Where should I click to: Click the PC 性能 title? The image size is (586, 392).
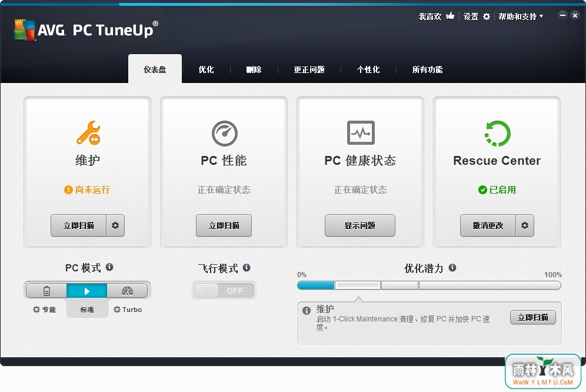[224, 161]
